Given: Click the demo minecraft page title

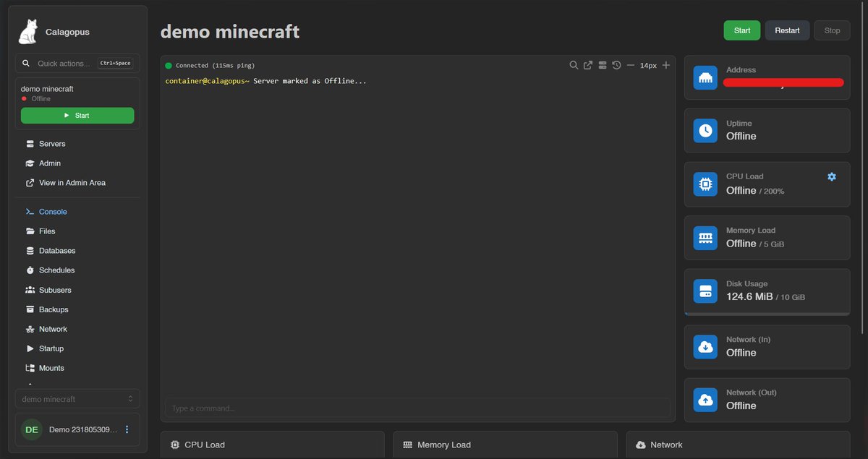Looking at the screenshot, I should pos(230,32).
